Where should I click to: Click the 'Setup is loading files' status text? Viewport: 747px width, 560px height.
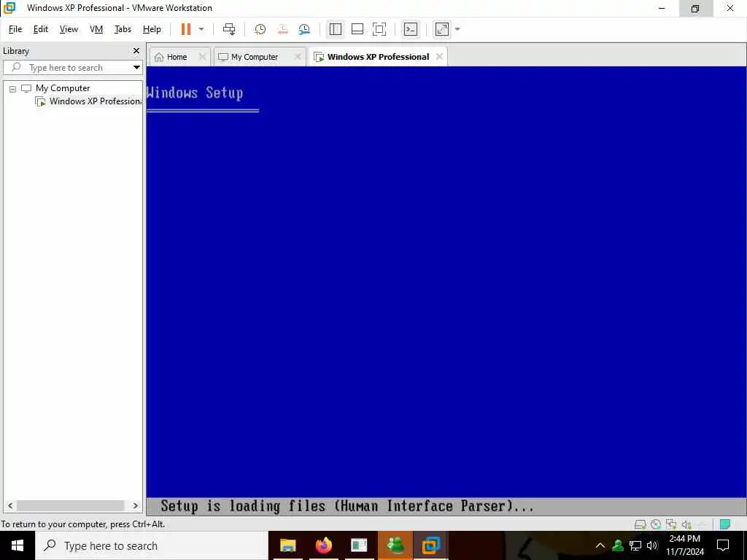pyautogui.click(x=347, y=506)
